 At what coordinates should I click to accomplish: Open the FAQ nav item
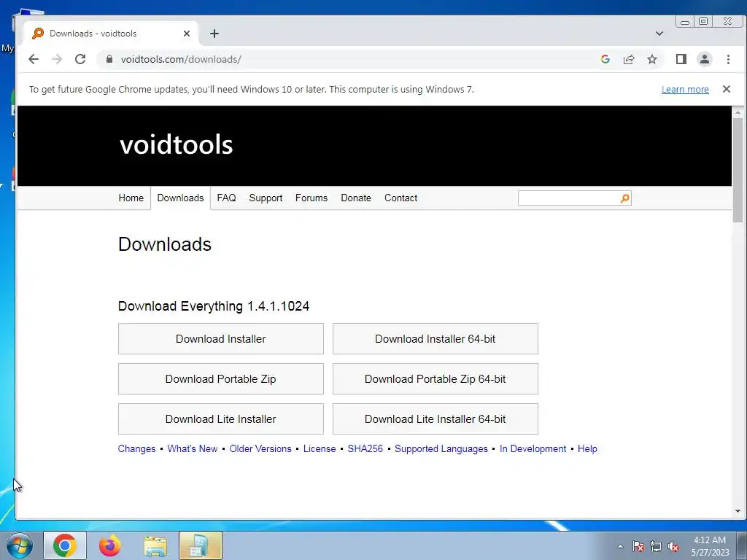226,198
